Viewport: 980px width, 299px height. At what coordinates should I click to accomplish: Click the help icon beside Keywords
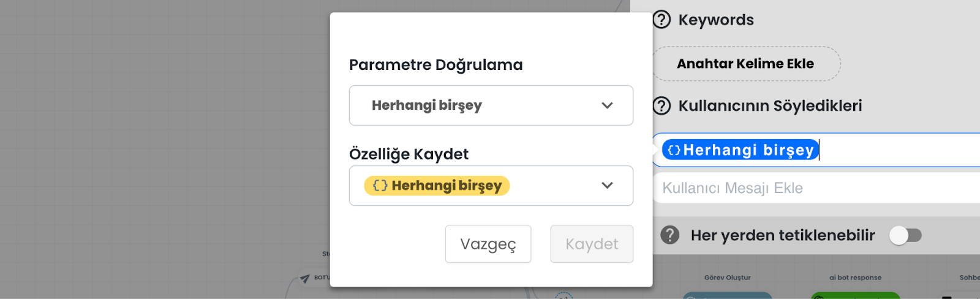[661, 20]
